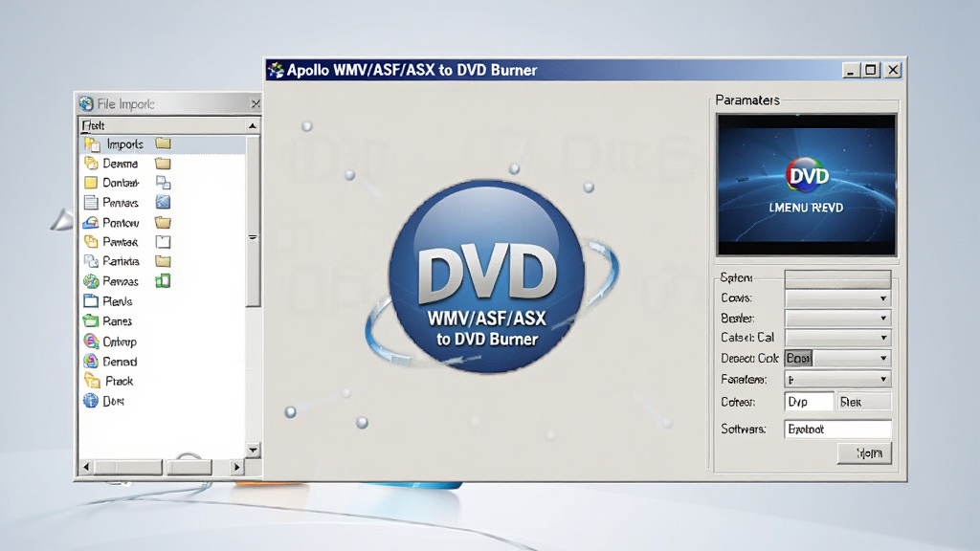Click the File Import window title icon

click(86, 103)
